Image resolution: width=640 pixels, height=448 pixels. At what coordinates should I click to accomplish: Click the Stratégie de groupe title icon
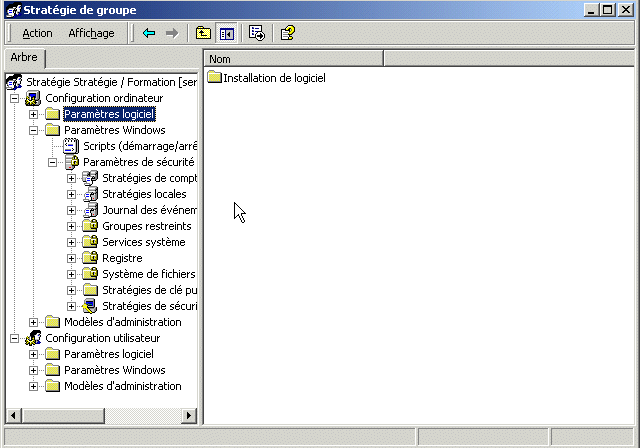13,10
